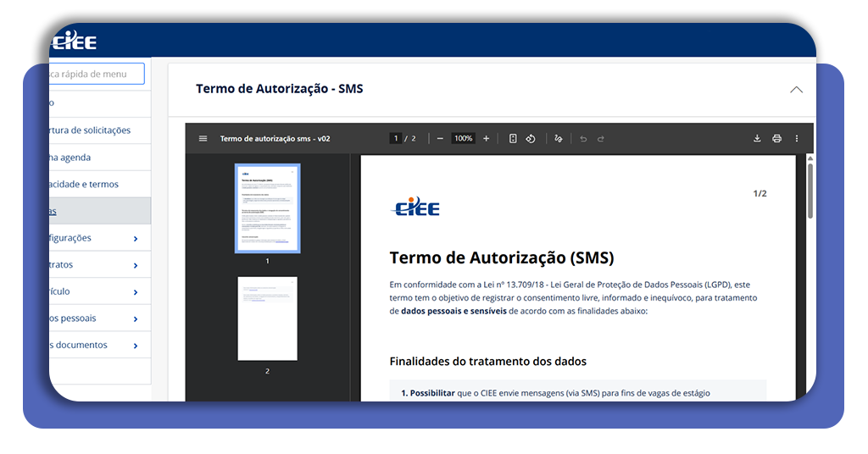Click the redo arrow in PDF toolbar
This screenshot has width=868, height=454.
[x=601, y=139]
